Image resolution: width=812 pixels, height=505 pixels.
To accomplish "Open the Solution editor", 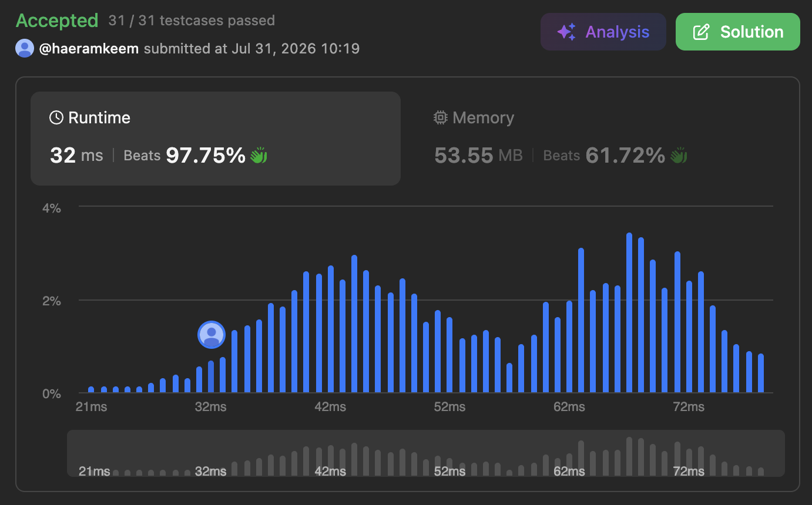I will (x=738, y=32).
